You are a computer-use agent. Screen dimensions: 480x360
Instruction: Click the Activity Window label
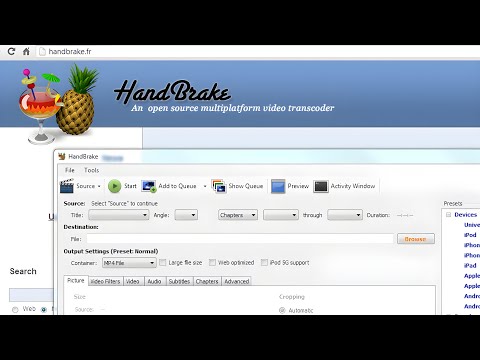click(x=353, y=186)
